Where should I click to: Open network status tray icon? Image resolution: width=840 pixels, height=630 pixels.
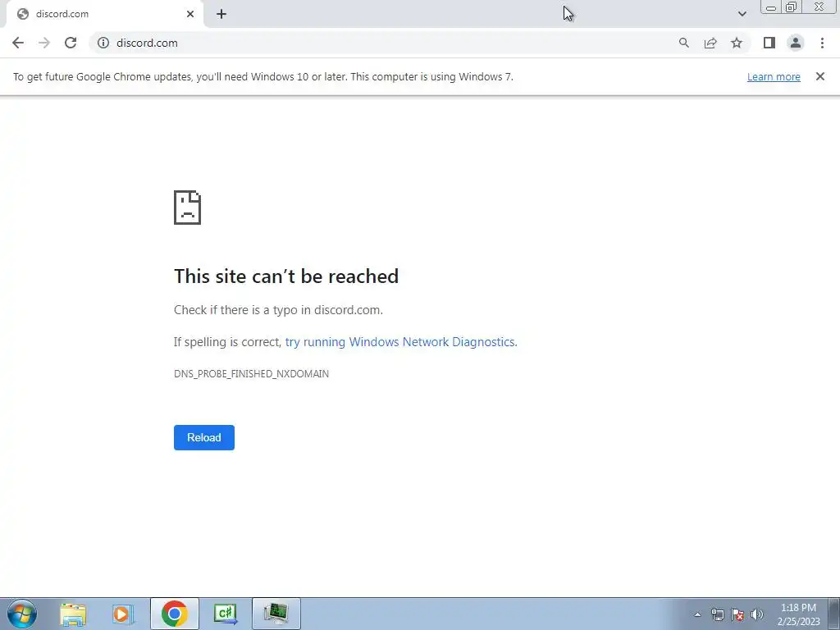pyautogui.click(x=717, y=614)
